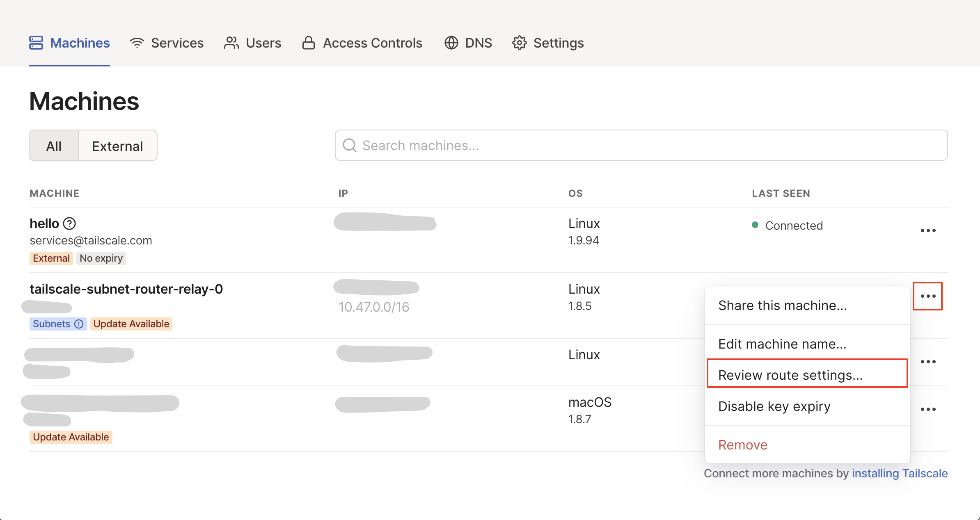The width and height of the screenshot is (980, 520).
Task: Open the hello machine entry
Action: (44, 224)
